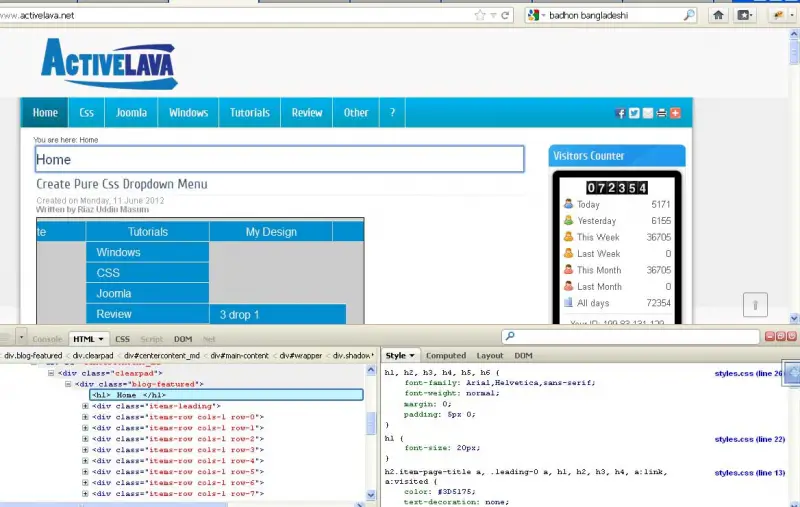800x507 pixels.
Task: Click the orange plus share icon
Action: coord(676,113)
